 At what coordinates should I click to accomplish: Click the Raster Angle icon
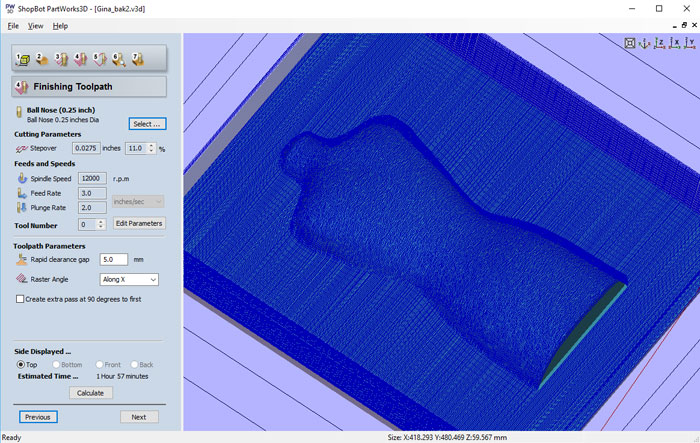21,279
